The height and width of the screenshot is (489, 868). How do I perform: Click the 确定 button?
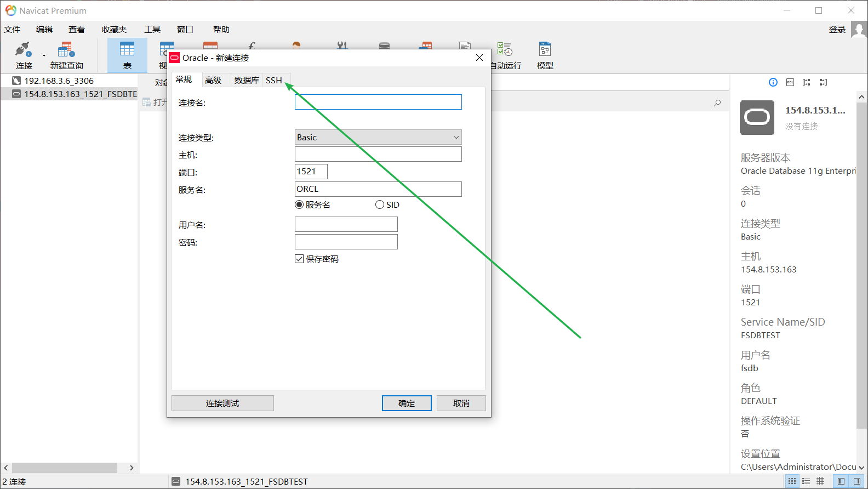coord(407,403)
